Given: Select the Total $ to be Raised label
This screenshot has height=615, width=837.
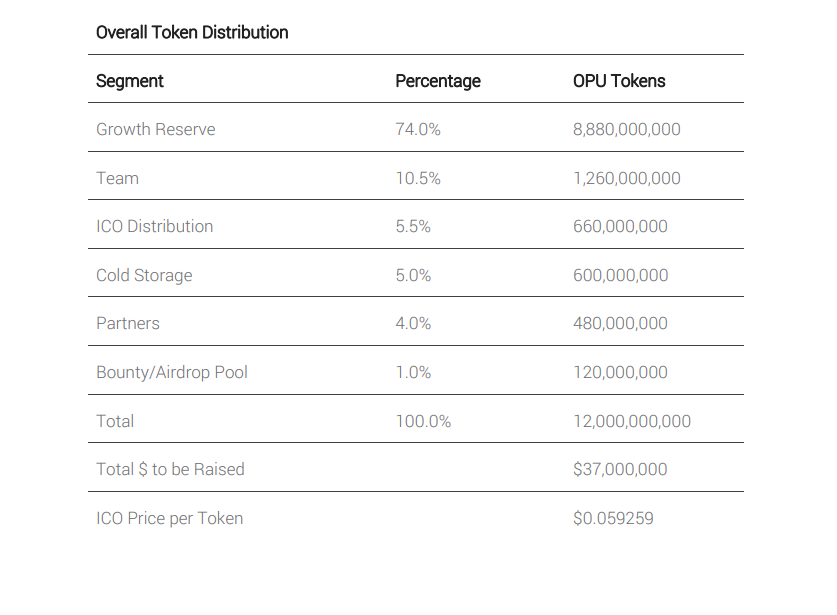Looking at the screenshot, I should [x=170, y=469].
